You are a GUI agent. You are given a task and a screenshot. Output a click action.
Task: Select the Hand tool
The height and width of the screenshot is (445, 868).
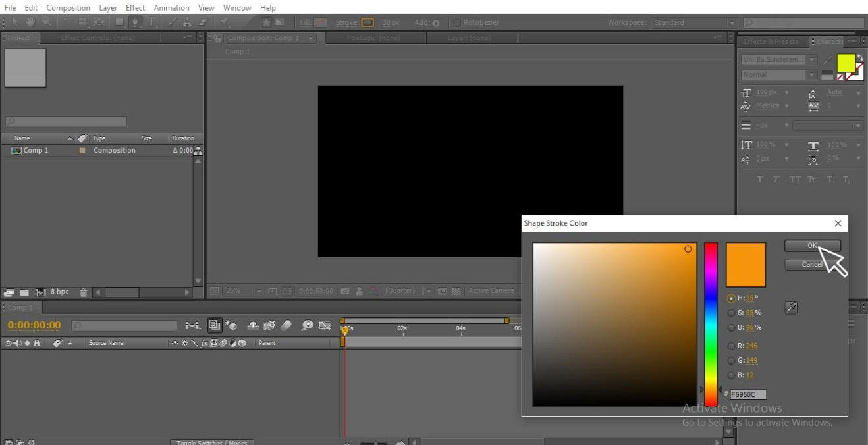[x=30, y=22]
